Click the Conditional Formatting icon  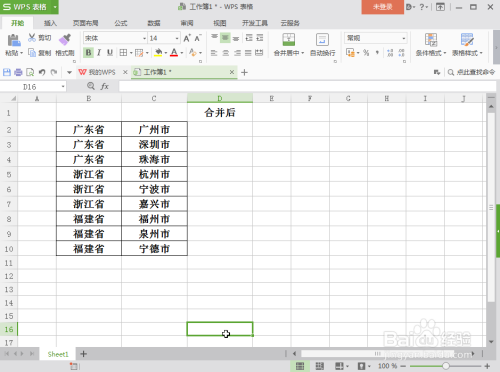click(431, 40)
